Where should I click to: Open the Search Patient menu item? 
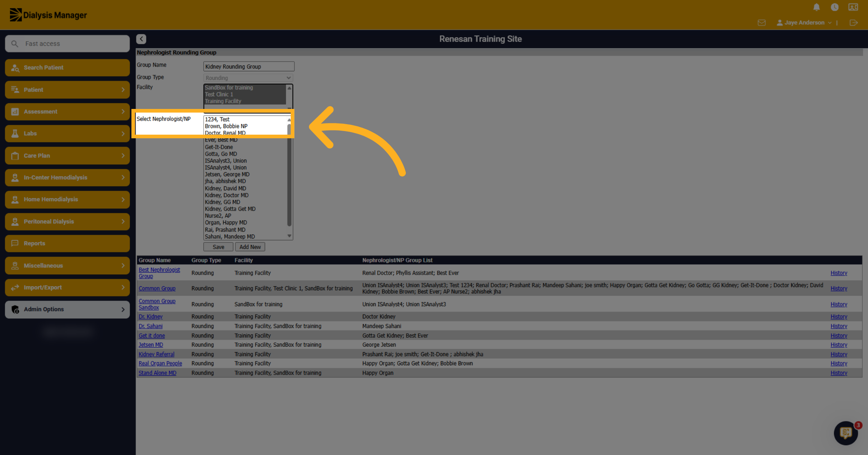tap(67, 68)
